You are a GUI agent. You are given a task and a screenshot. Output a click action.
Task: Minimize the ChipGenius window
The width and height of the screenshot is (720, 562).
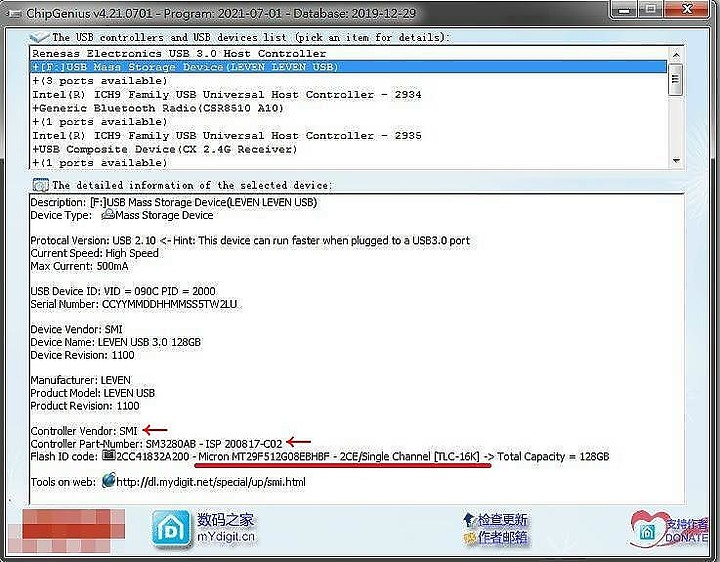(x=624, y=10)
